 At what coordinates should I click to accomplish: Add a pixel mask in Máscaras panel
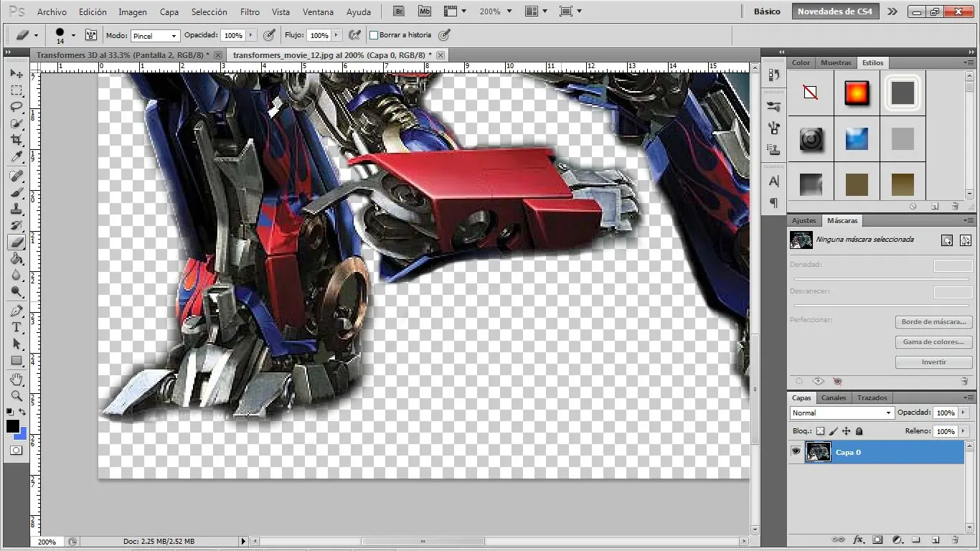click(947, 240)
